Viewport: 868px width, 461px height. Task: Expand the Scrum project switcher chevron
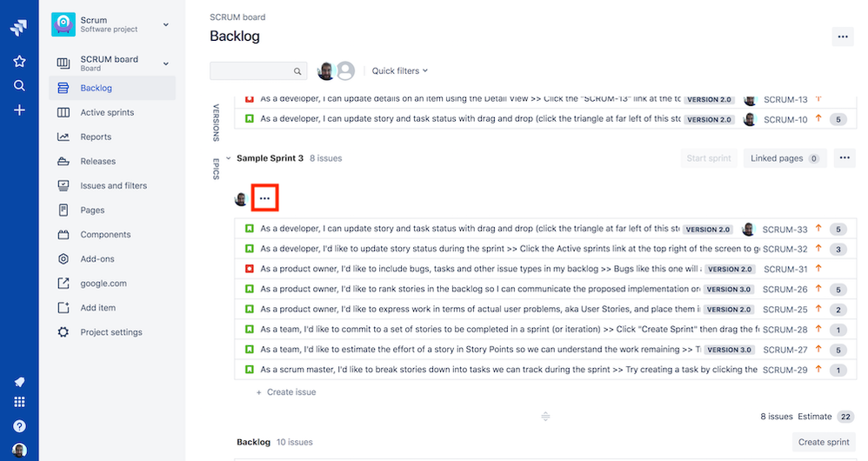[x=165, y=24]
